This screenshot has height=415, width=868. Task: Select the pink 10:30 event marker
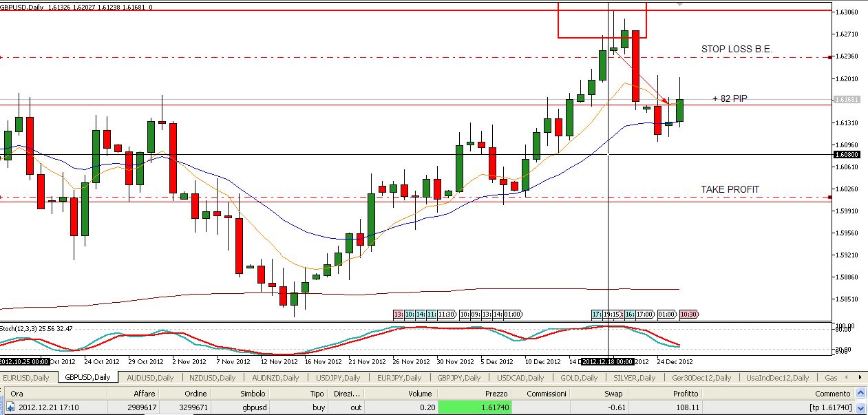coord(688,314)
